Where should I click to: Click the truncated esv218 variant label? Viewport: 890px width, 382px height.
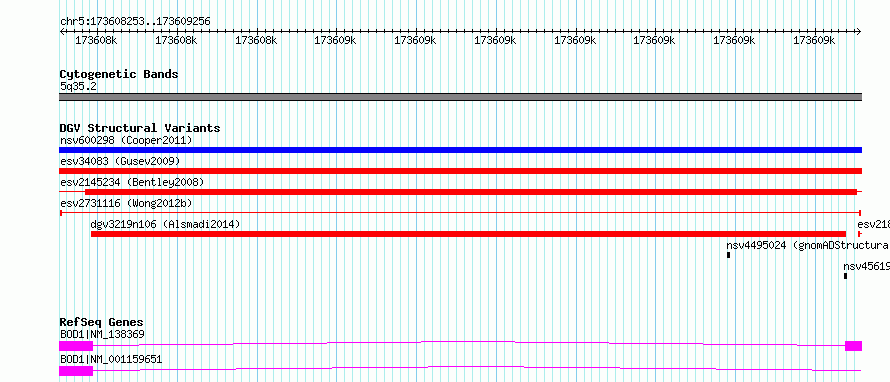pyautogui.click(x=873, y=224)
